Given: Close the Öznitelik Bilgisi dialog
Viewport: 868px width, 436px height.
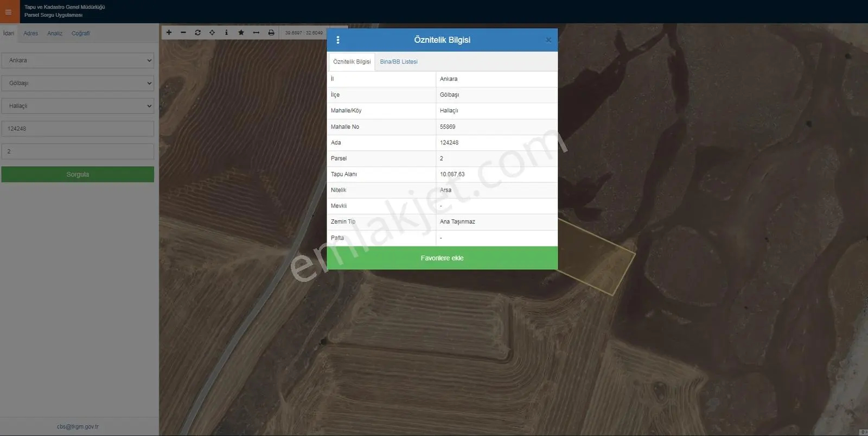Looking at the screenshot, I should click(548, 40).
